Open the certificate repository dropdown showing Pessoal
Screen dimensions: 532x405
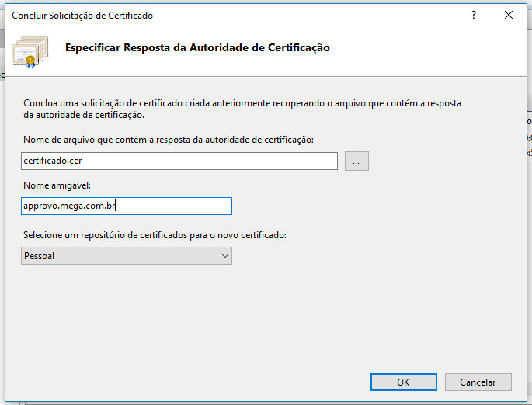pyautogui.click(x=127, y=255)
